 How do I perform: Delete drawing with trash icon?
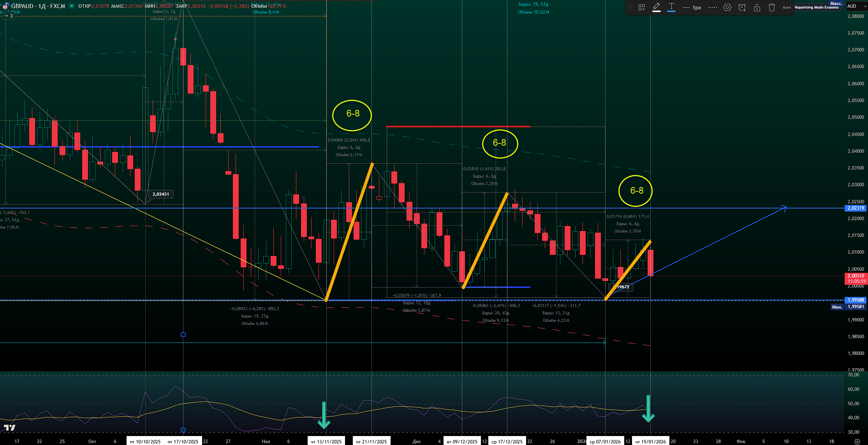772,7
